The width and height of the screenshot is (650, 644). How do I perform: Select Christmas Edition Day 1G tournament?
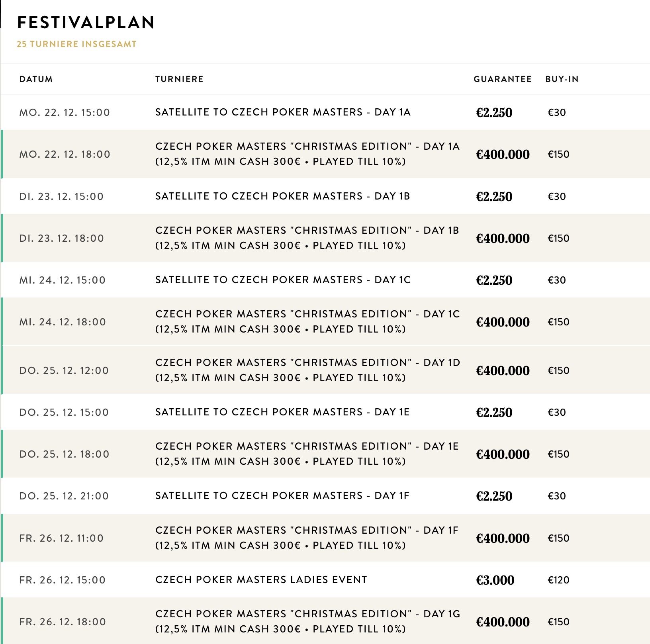[307, 622]
